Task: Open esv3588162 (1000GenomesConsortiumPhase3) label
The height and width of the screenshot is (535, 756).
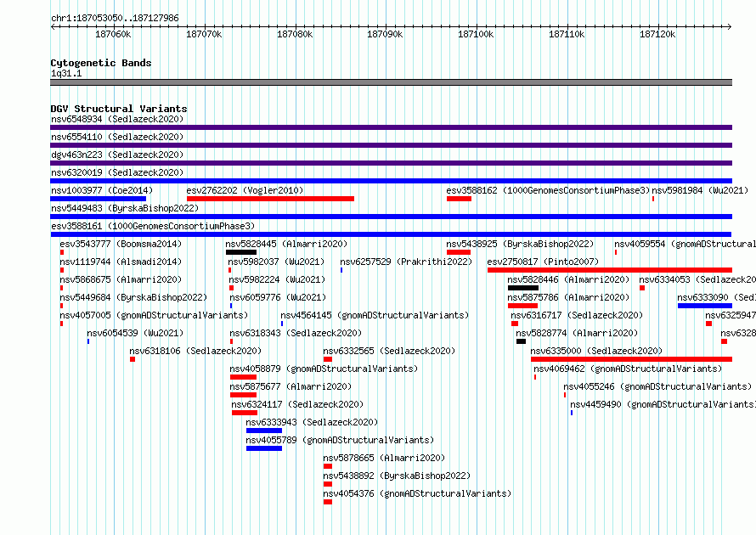Action: pyautogui.click(x=548, y=190)
